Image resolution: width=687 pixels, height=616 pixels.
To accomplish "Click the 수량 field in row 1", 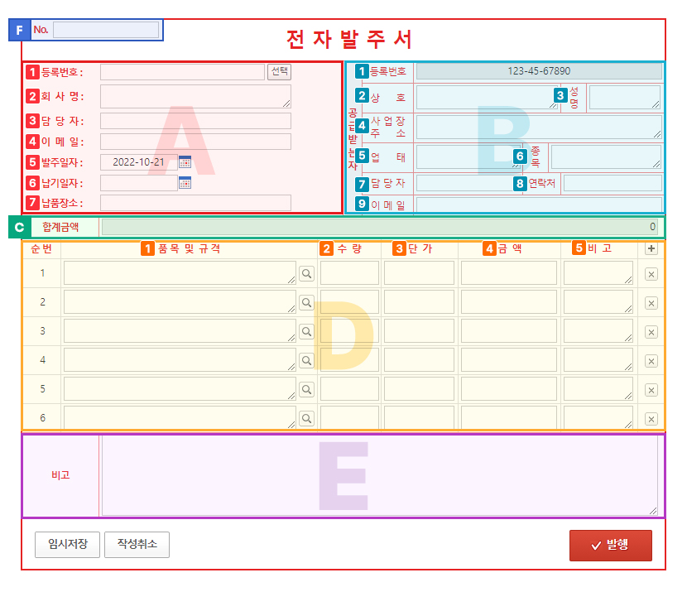I will tap(348, 273).
